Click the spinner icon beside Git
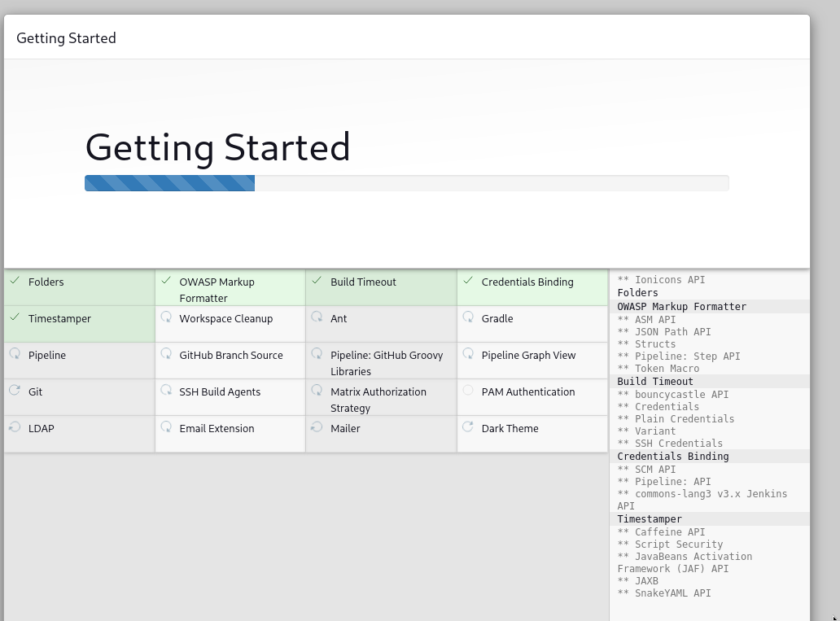The image size is (840, 621). click(15, 390)
